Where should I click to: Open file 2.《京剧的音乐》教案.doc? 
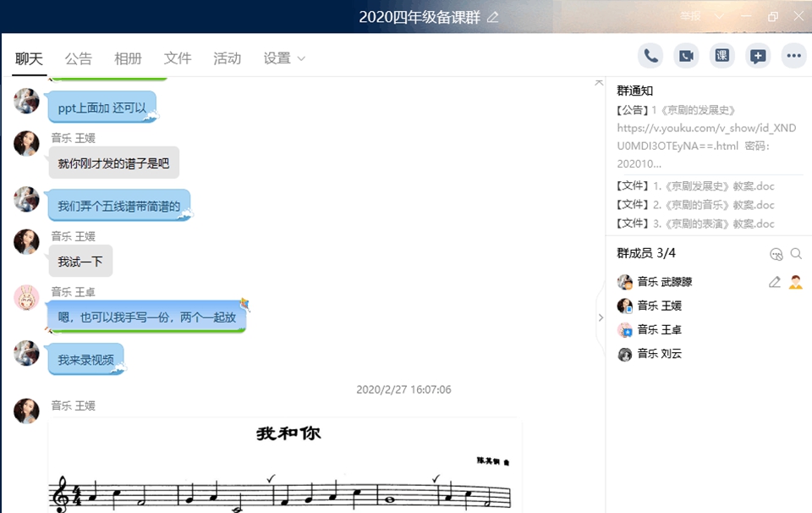click(x=695, y=205)
